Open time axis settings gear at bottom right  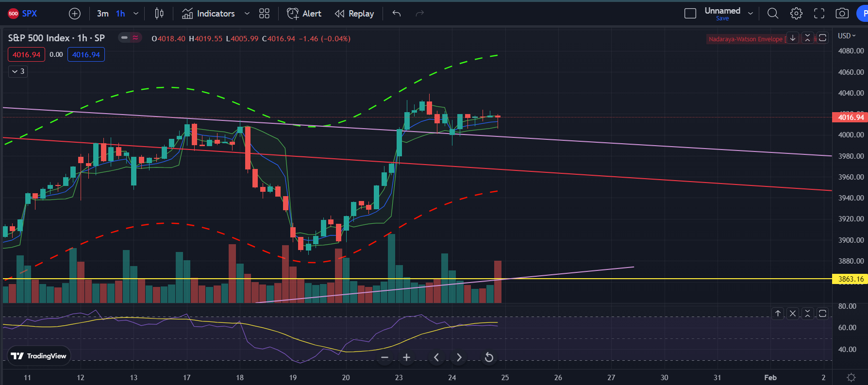click(x=851, y=377)
